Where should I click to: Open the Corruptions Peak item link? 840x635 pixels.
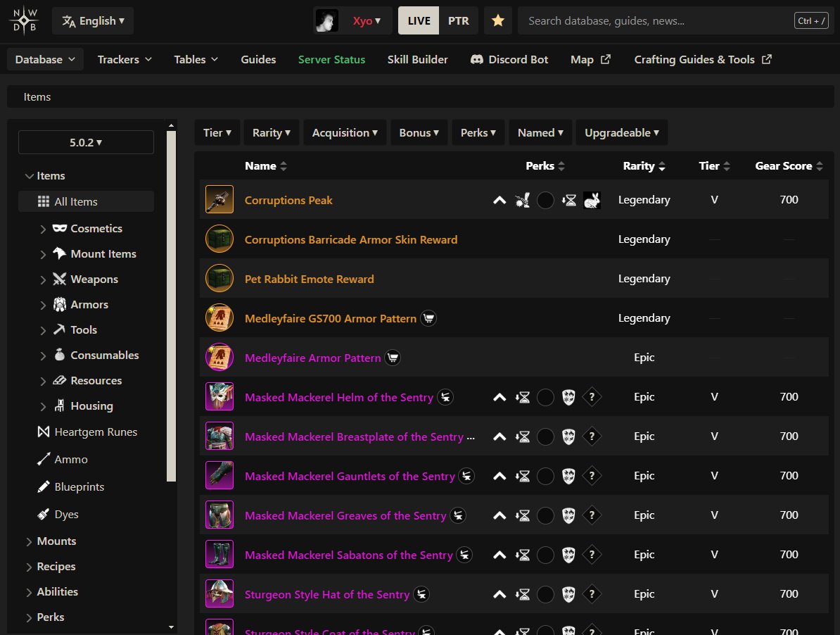pos(288,200)
